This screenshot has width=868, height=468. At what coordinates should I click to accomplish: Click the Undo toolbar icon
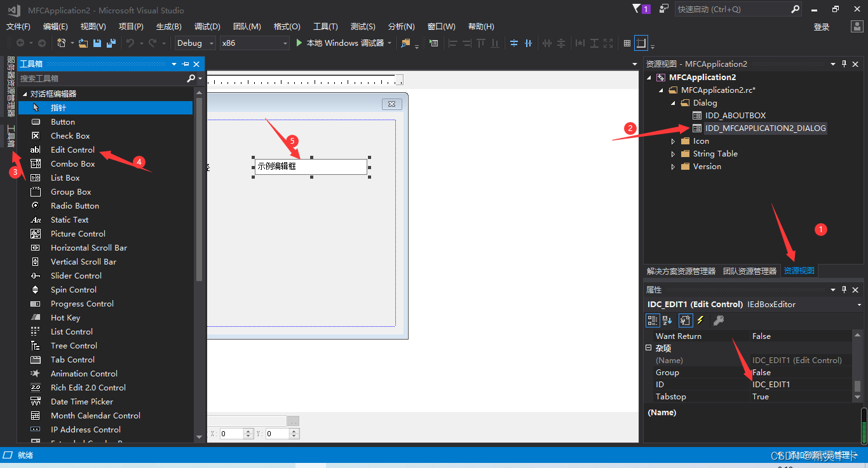pos(130,43)
